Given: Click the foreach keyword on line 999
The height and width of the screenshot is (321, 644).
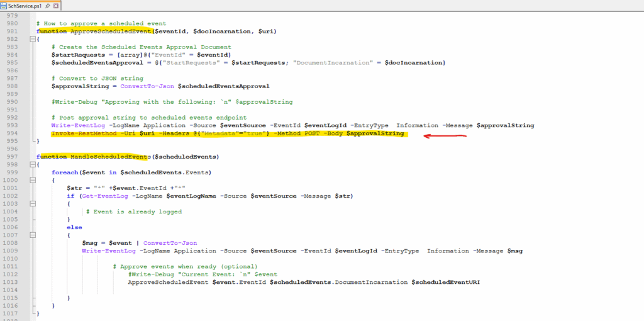Looking at the screenshot, I should tap(65, 172).
